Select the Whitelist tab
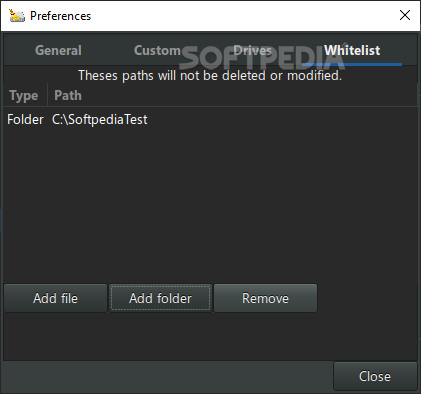This screenshot has height=394, width=421. pyautogui.click(x=352, y=50)
